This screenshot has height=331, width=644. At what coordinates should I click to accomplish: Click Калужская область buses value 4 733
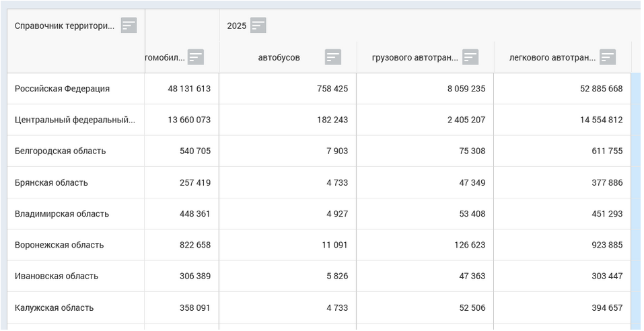coord(338,308)
